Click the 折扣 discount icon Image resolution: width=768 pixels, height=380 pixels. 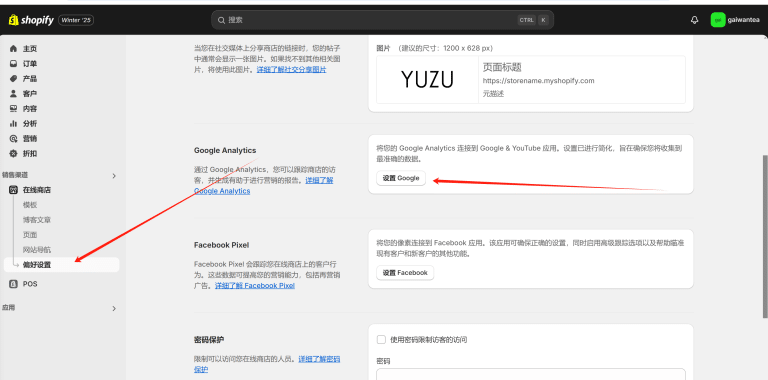pos(13,153)
